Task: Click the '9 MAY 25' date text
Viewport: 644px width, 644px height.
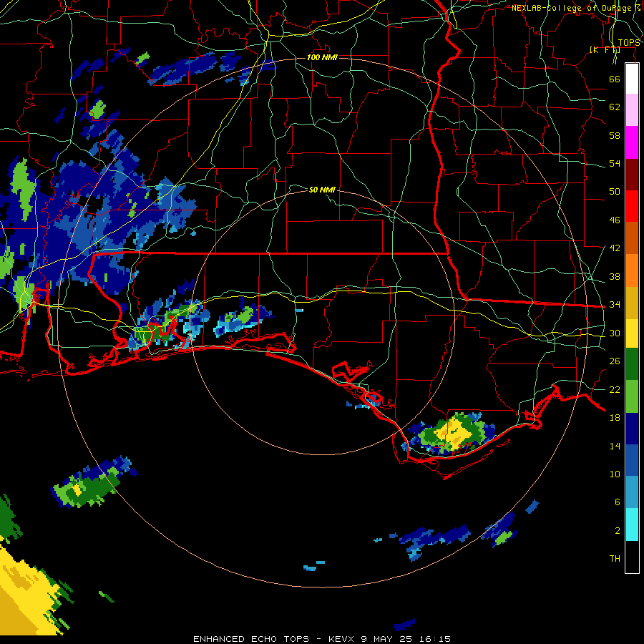Action: click(x=388, y=639)
